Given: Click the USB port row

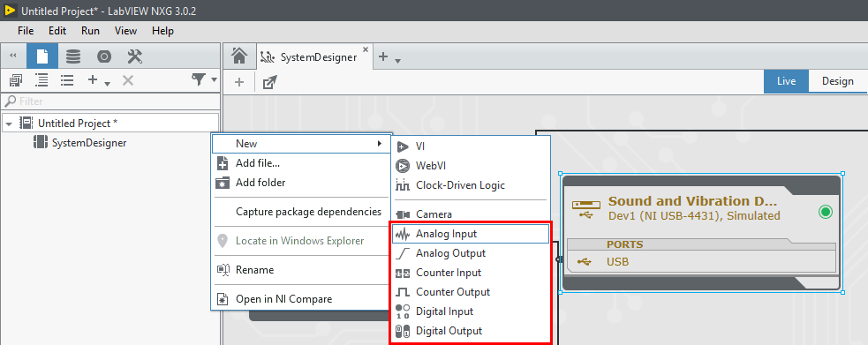Looking at the screenshot, I should [x=701, y=262].
